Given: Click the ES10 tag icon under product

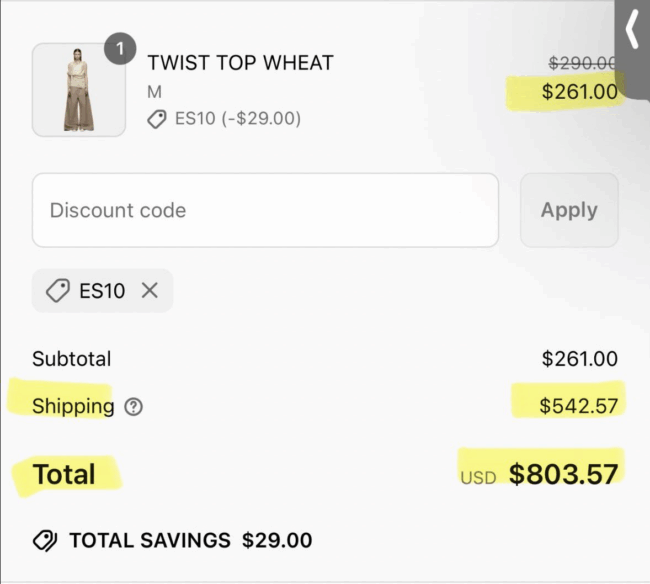Looking at the screenshot, I should click(157, 119).
